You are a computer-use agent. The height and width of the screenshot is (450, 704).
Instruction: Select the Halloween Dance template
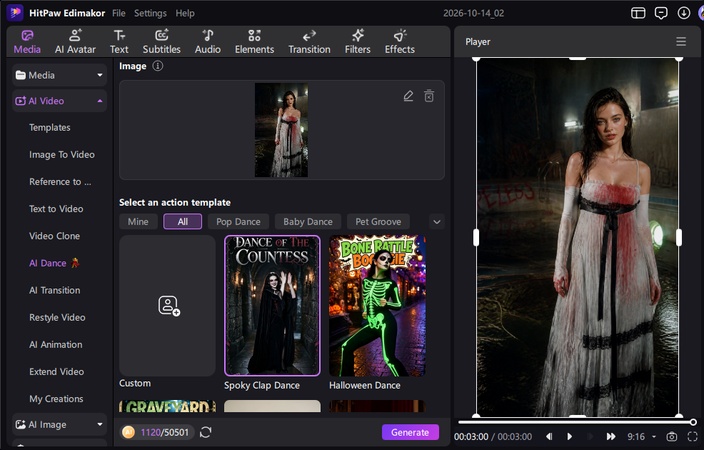377,305
